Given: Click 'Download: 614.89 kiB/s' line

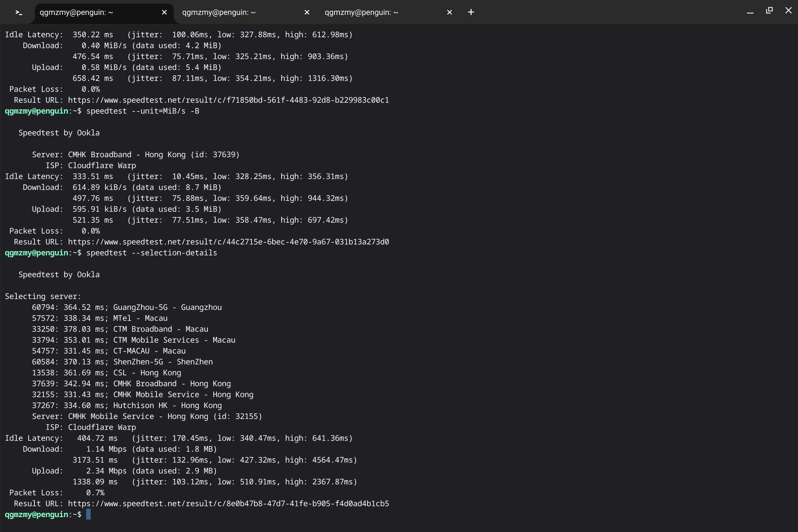Looking at the screenshot, I should [122, 187].
